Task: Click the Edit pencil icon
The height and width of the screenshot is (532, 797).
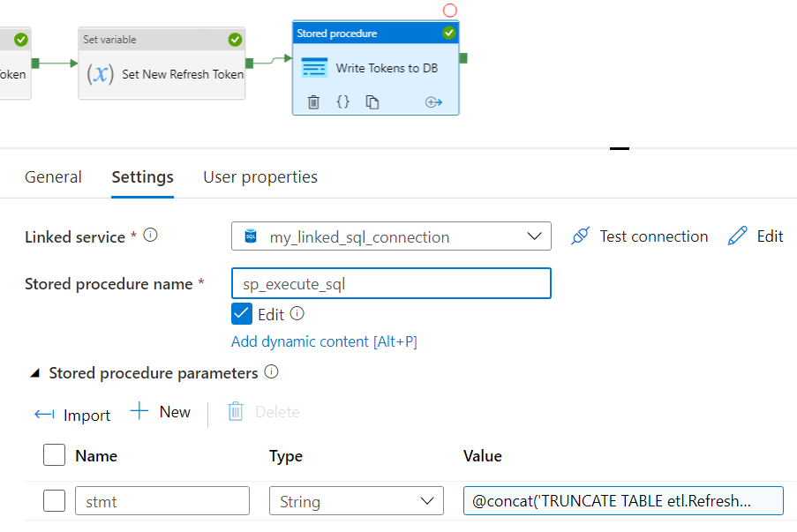Action: 738,236
